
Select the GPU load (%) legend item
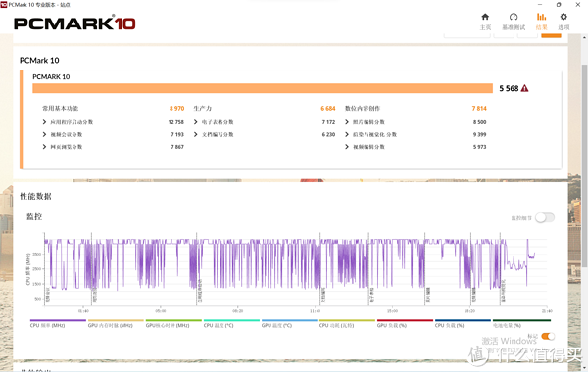coord(405,324)
